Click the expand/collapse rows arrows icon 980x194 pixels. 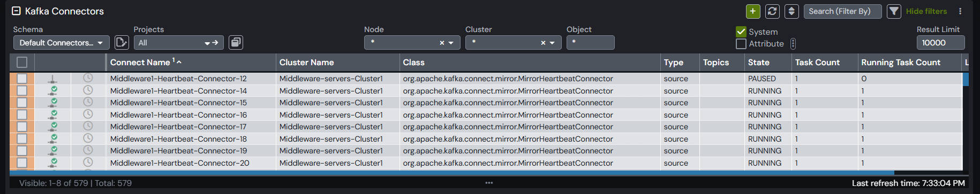coord(791,11)
